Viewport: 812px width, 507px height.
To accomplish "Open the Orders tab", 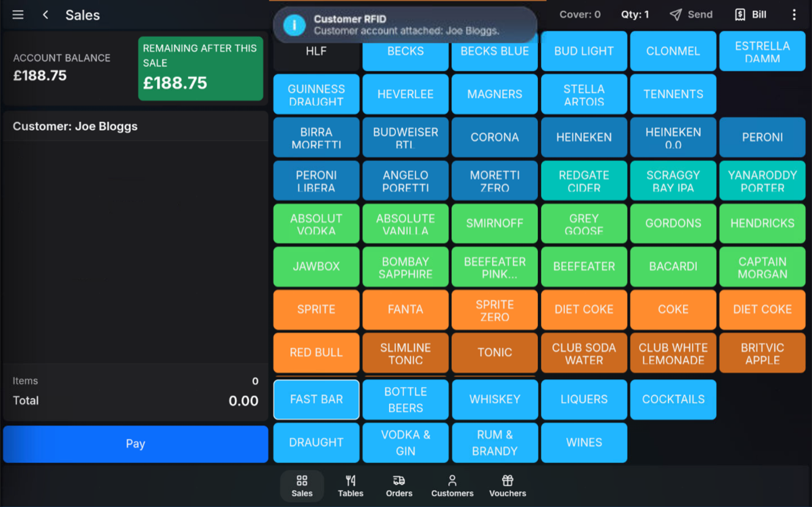I will (x=399, y=486).
